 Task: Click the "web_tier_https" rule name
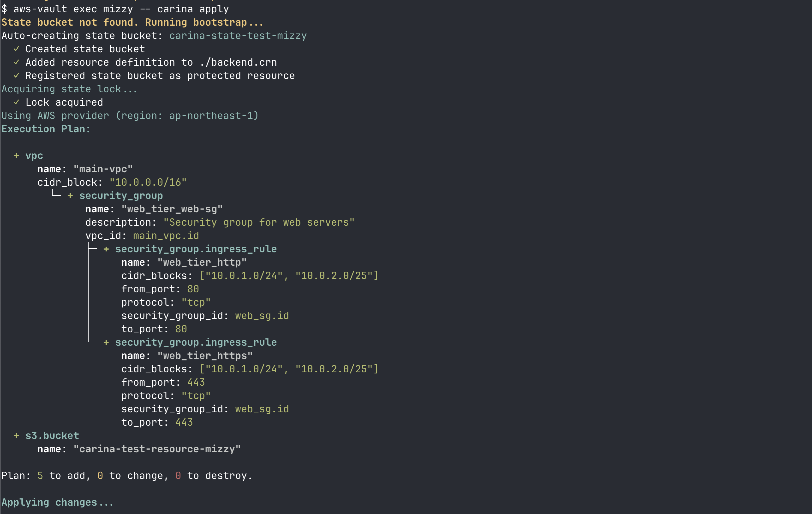pos(205,356)
